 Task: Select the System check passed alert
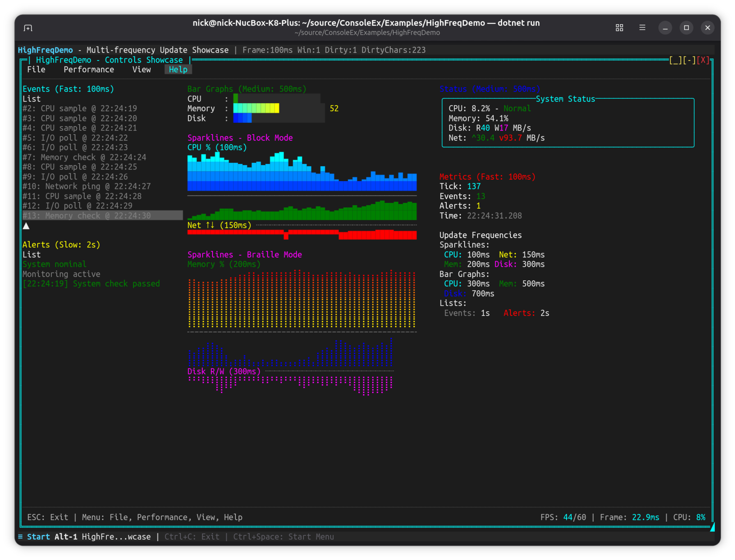(x=91, y=284)
